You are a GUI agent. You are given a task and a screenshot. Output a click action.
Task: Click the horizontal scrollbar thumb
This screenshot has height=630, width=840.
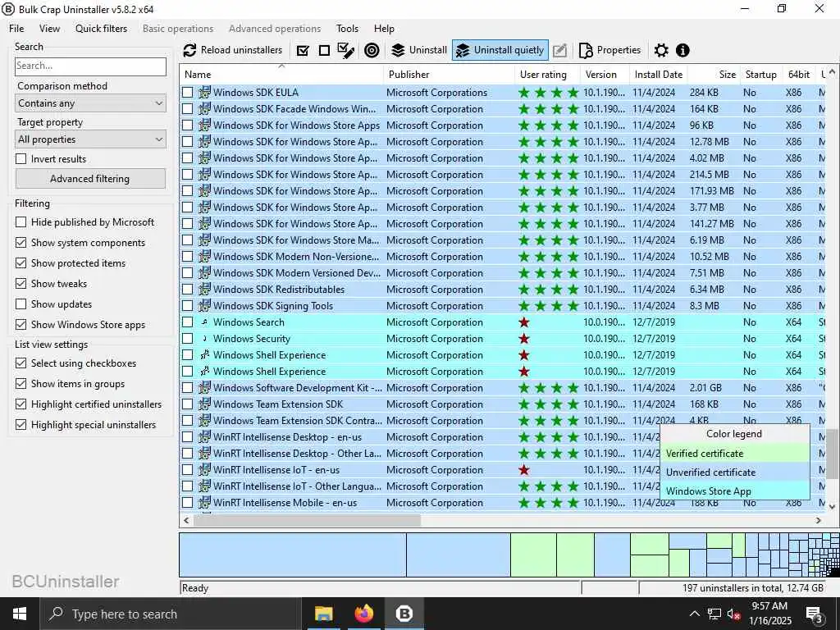[307, 520]
